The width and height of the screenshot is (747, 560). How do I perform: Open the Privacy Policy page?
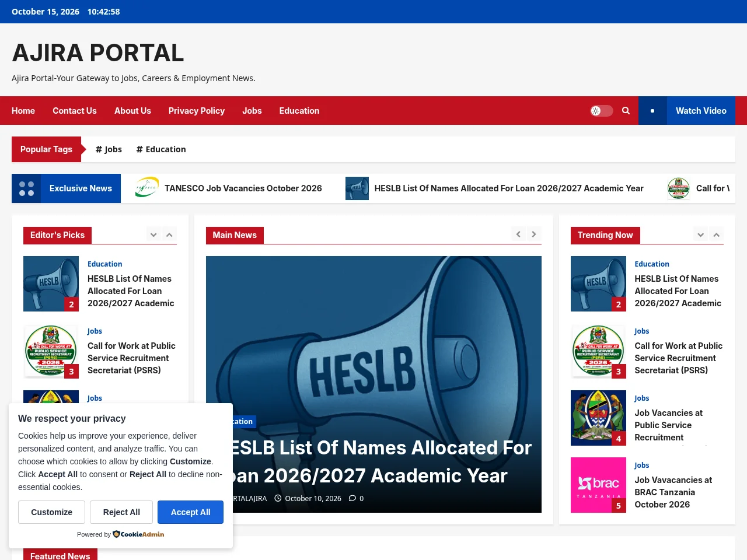tap(197, 111)
